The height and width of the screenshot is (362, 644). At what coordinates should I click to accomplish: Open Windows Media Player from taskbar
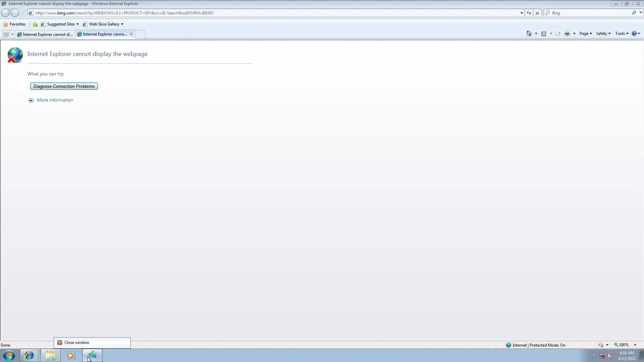click(70, 355)
